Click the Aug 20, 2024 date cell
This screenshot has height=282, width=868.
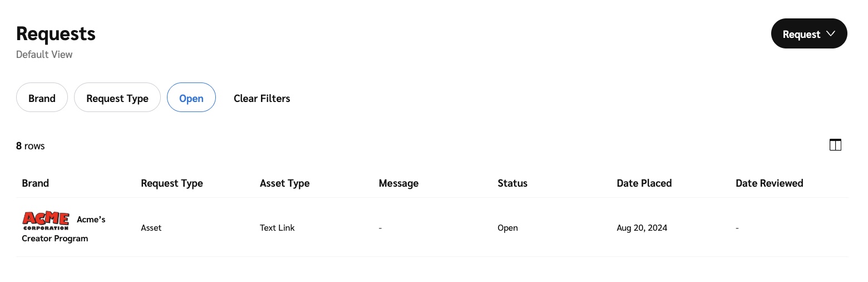pyautogui.click(x=642, y=227)
